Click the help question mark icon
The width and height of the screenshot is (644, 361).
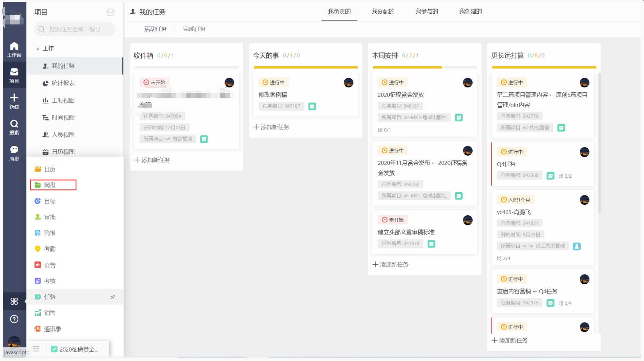14,319
